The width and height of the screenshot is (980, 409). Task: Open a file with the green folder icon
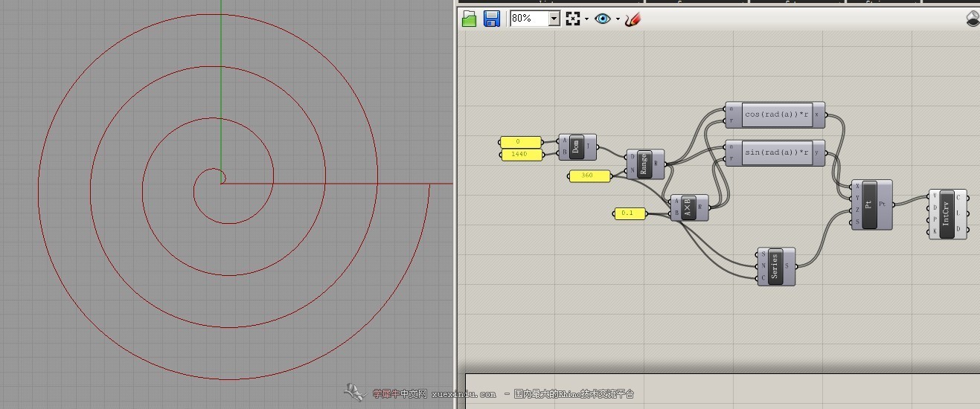(469, 19)
